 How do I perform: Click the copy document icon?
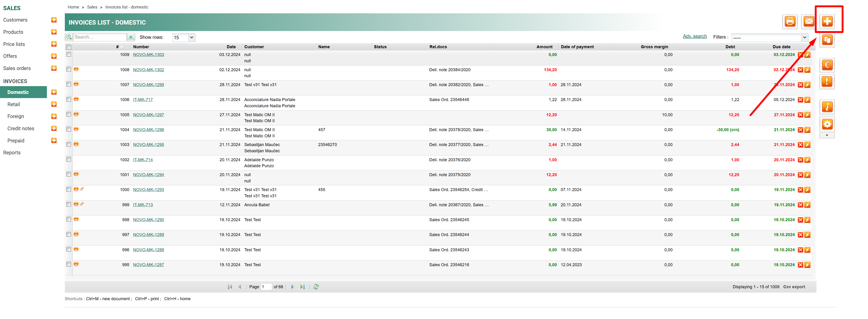pos(827,40)
